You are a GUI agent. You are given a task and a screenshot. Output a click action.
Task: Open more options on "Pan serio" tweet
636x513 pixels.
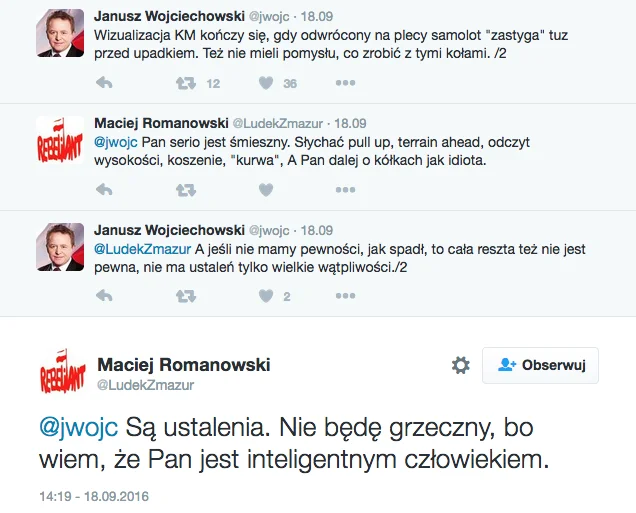point(345,190)
